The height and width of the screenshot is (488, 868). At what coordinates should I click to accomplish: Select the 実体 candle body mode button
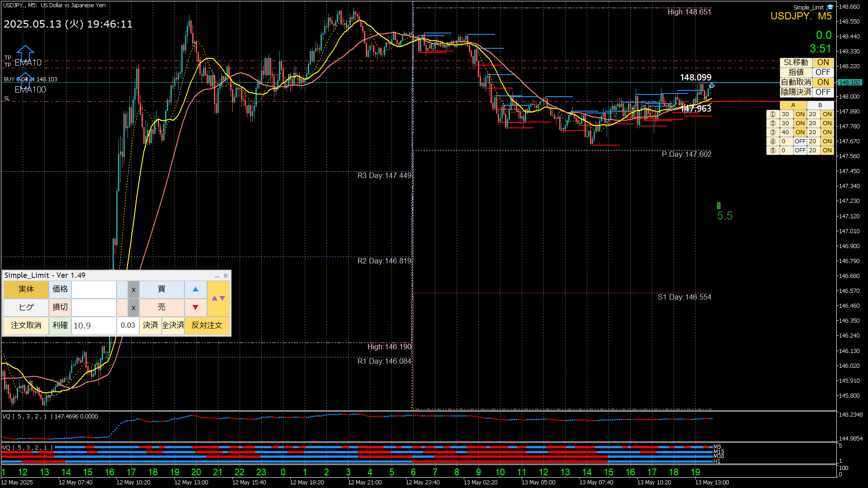pos(26,289)
